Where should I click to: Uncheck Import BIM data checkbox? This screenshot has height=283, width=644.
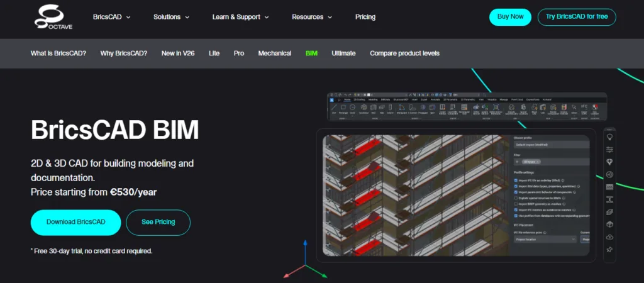point(516,186)
